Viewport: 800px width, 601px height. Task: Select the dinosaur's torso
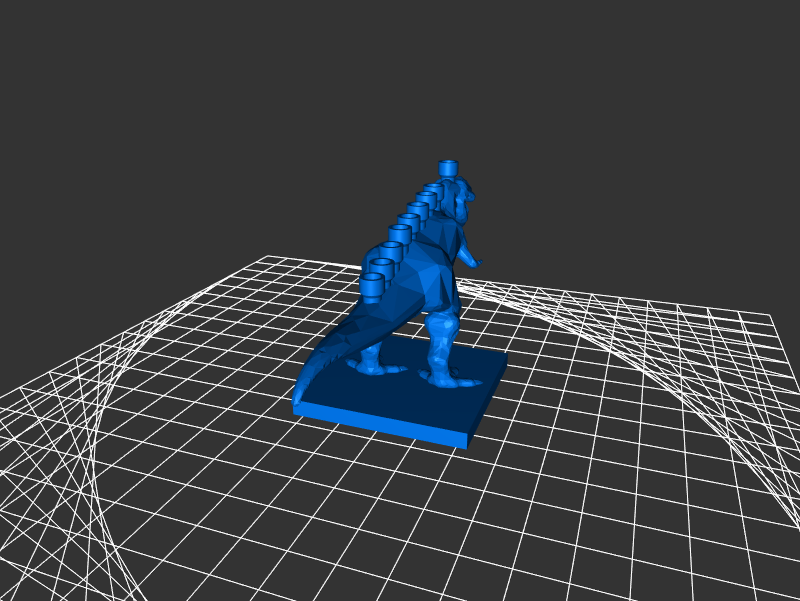pyautogui.click(x=435, y=270)
